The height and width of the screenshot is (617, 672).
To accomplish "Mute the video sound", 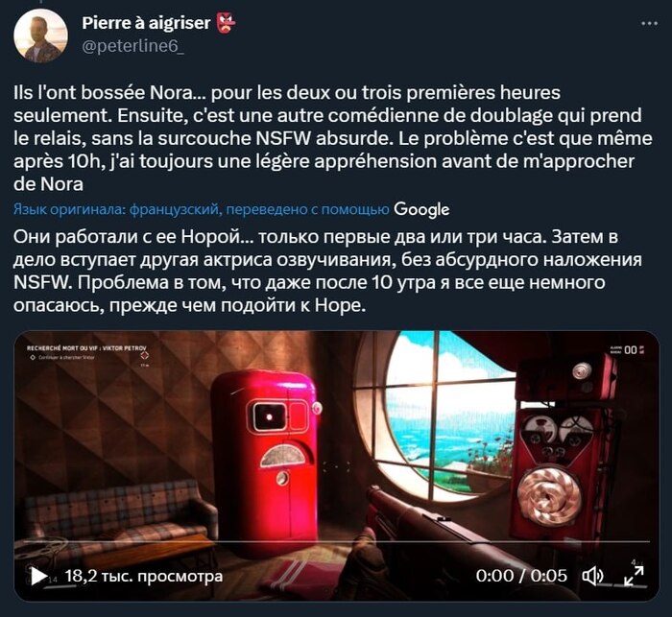I will point(592,577).
